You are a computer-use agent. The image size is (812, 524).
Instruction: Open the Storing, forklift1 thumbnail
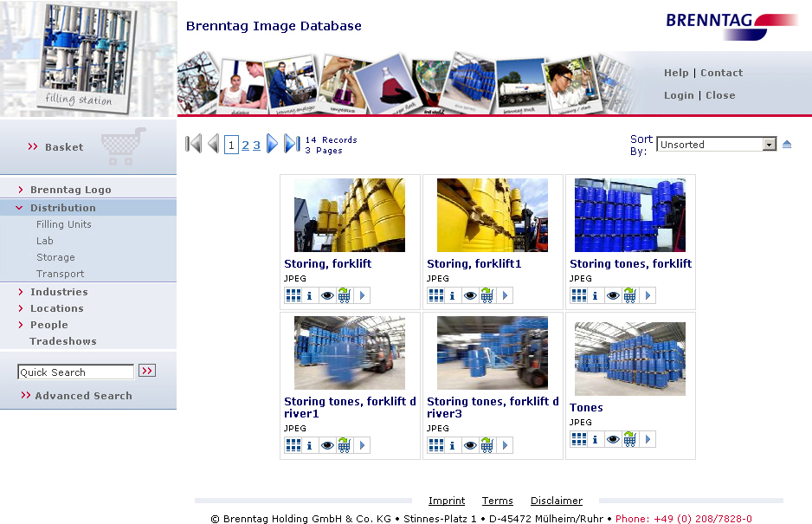(493, 215)
